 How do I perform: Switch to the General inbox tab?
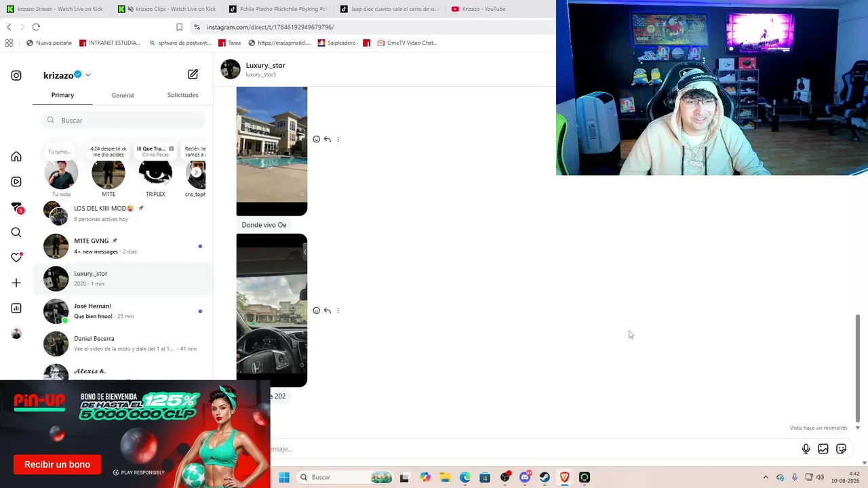point(123,95)
